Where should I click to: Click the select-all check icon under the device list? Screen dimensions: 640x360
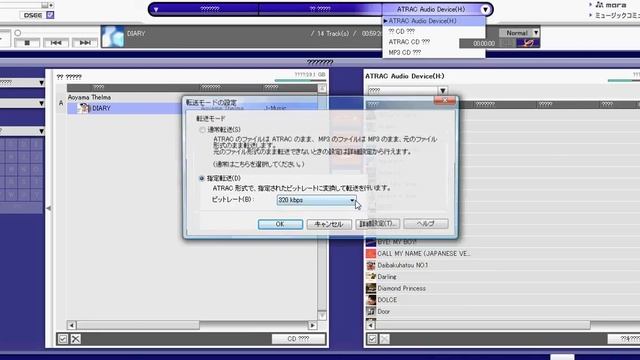[372, 339]
